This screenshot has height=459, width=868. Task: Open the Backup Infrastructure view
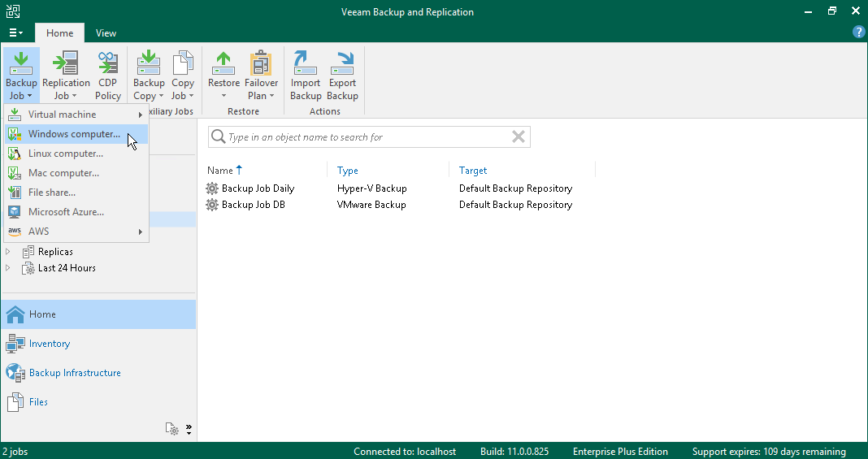click(98, 373)
